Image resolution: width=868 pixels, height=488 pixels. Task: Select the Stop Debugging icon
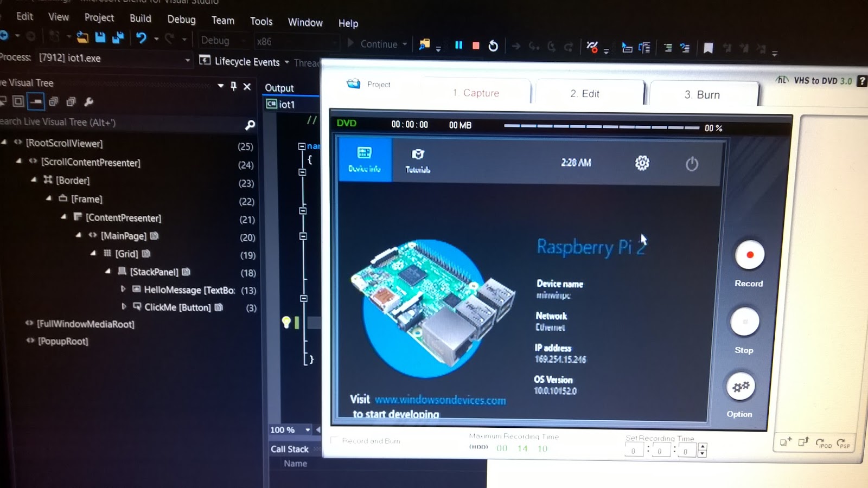pos(476,46)
